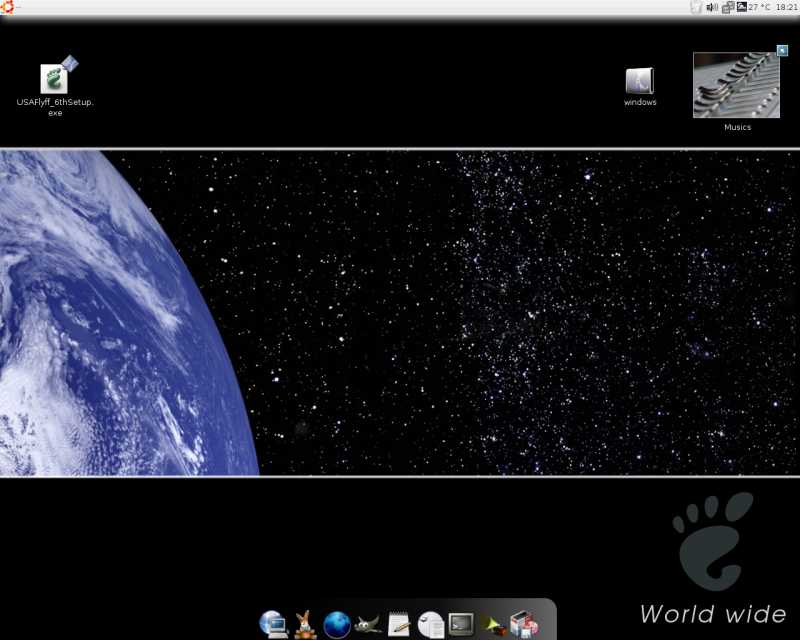Click the network monitor tray icon
800x640 pixels.
(x=728, y=7)
